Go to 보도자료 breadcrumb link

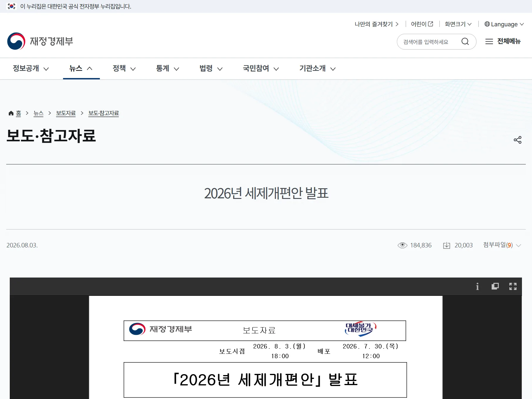click(66, 113)
